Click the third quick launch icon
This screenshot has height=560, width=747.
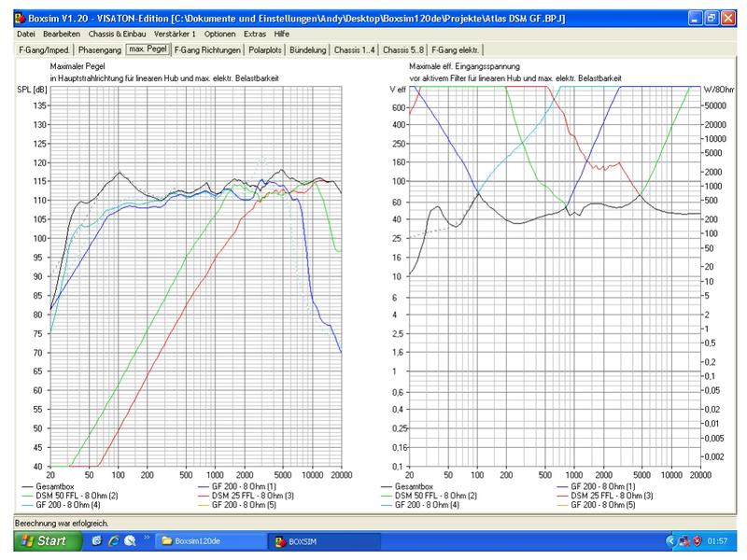click(x=128, y=540)
